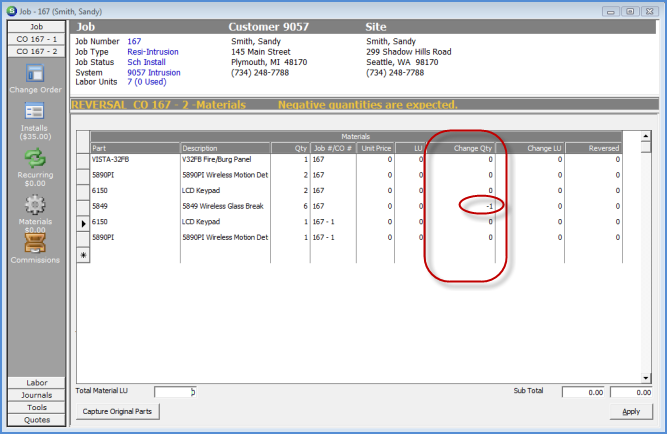Click the Description column header
This screenshot has height=434, width=667.
click(225, 148)
